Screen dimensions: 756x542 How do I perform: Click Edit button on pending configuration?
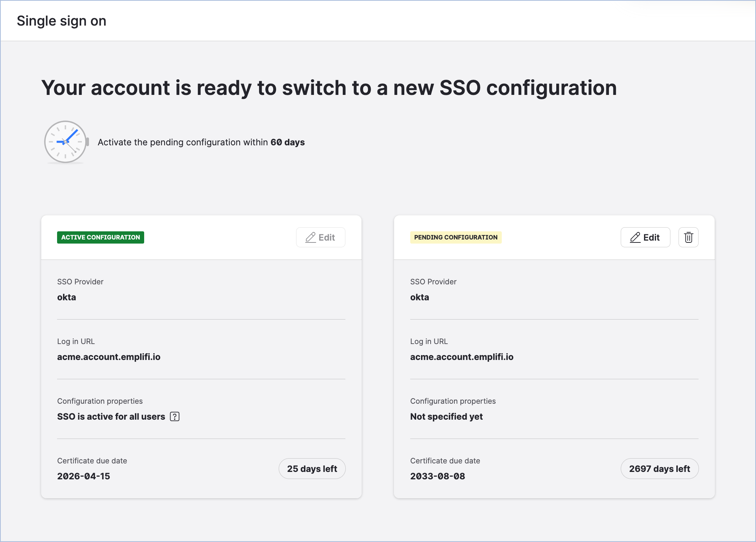[645, 237]
